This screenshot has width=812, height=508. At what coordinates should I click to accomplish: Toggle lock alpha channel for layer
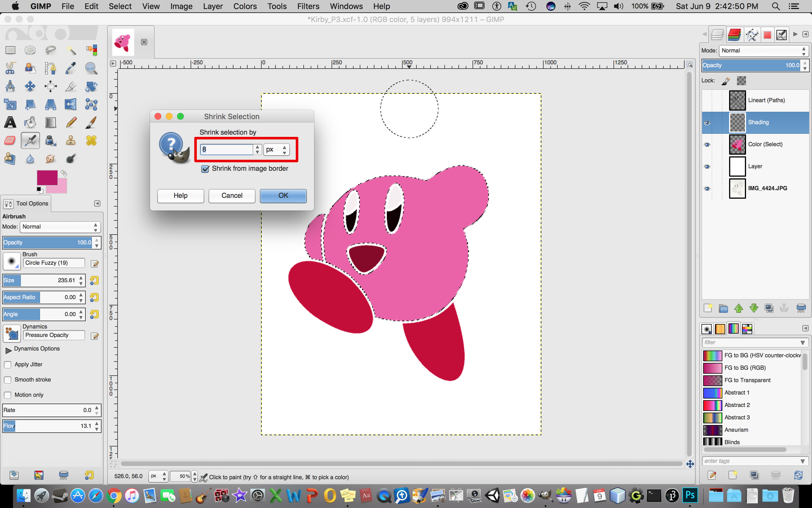(741, 81)
